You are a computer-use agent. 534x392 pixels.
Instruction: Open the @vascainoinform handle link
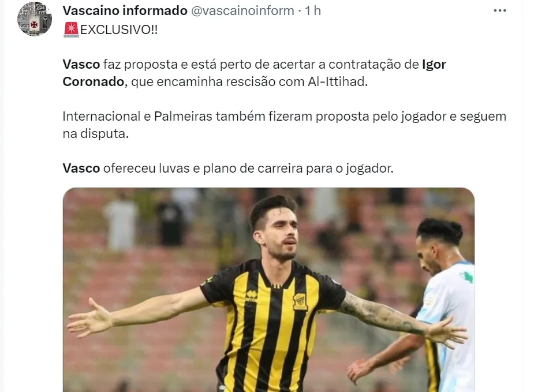point(242,10)
